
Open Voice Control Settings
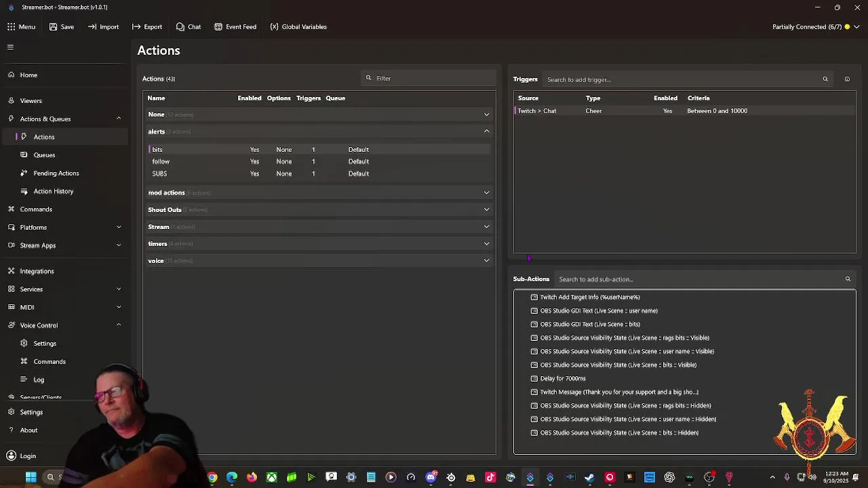tap(64, 344)
